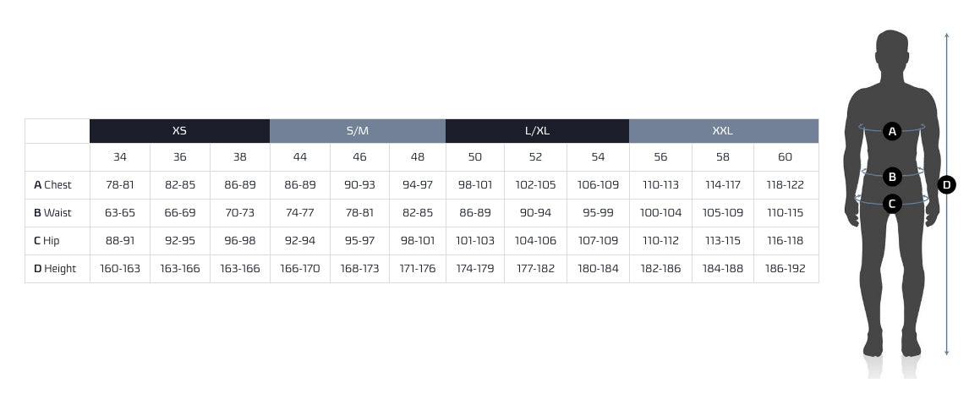Click the C hip marker on figure
980x394 pixels.
click(x=892, y=203)
